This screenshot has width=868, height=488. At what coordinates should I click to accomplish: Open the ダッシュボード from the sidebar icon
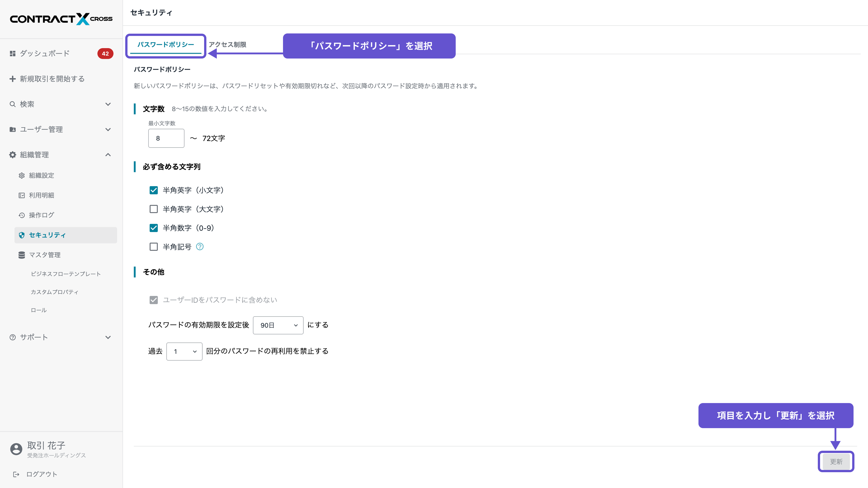tap(12, 53)
